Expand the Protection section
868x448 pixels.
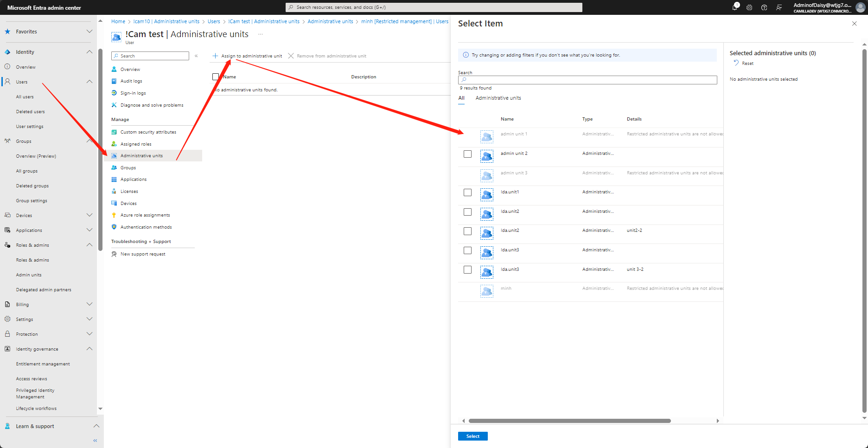[x=89, y=333]
